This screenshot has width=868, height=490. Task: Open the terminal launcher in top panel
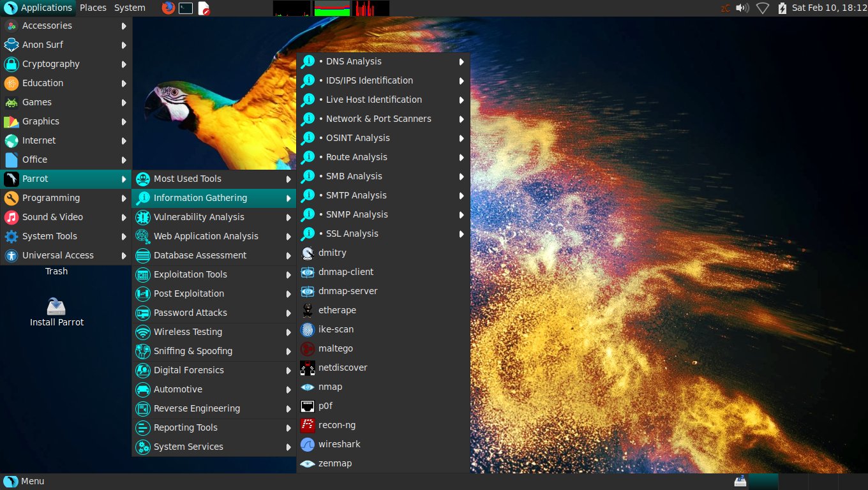coord(186,8)
